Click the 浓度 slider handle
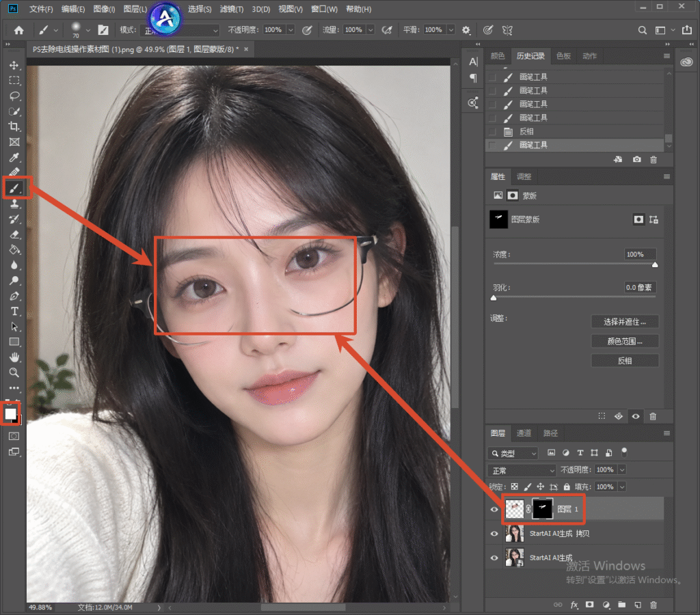This screenshot has height=615, width=700. (x=655, y=264)
